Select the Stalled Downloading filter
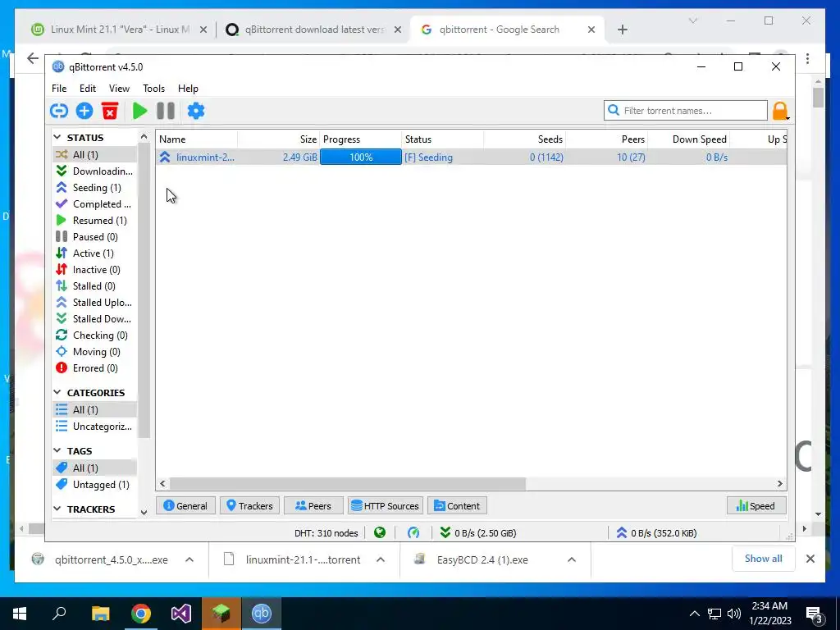This screenshot has width=840, height=630. pyautogui.click(x=94, y=319)
